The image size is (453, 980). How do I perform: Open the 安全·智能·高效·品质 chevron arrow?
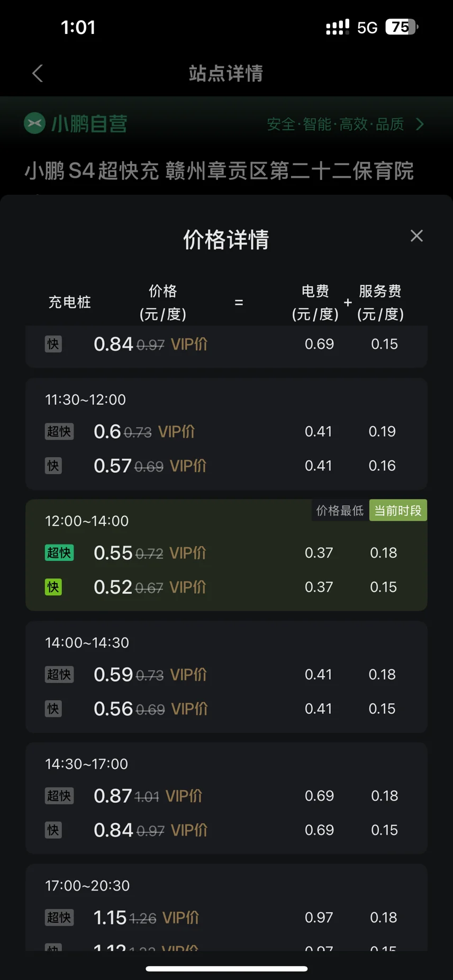pyautogui.click(x=420, y=124)
